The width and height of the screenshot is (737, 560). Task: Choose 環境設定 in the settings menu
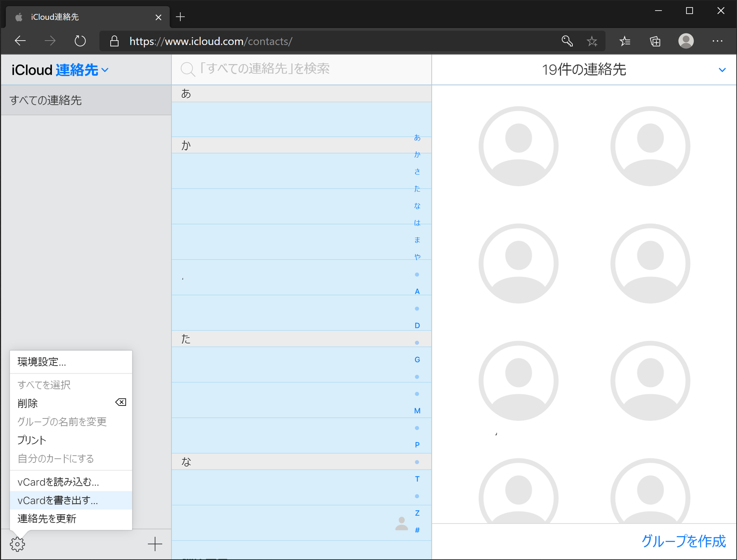[41, 362]
